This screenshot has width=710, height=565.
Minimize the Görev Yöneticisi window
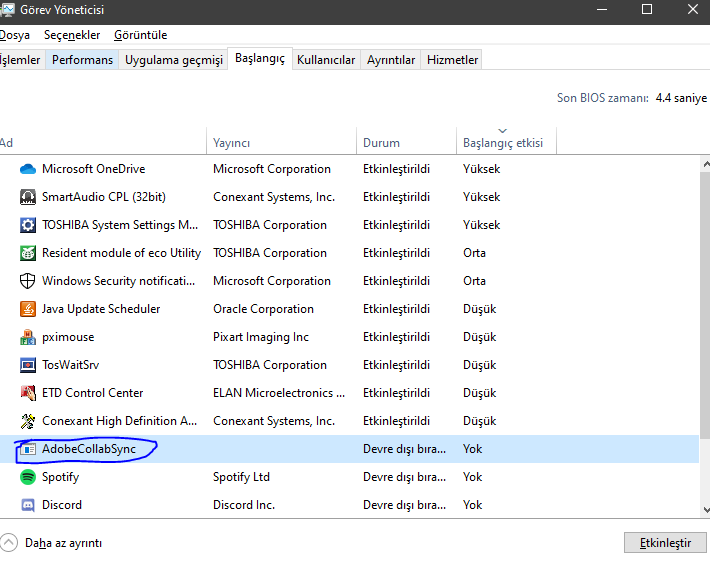click(602, 10)
